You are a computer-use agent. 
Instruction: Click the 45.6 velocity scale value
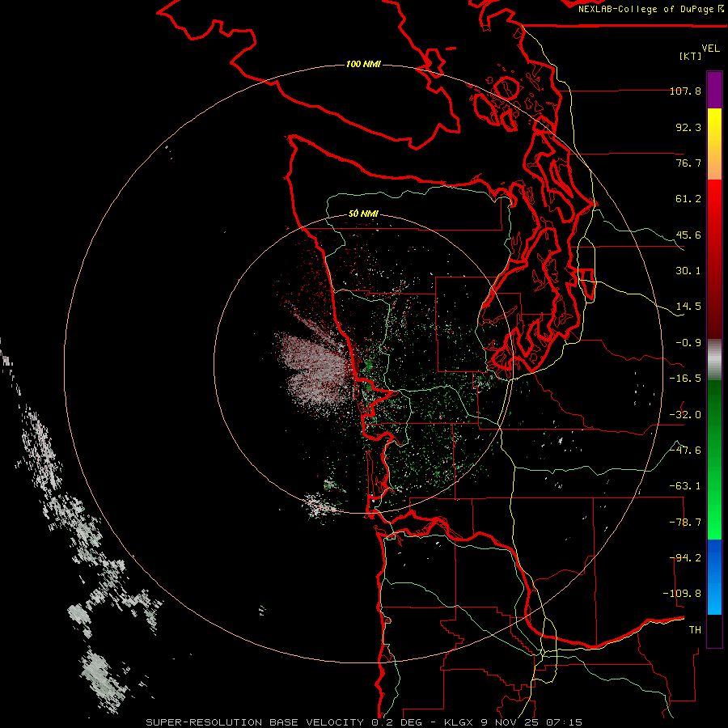click(688, 235)
